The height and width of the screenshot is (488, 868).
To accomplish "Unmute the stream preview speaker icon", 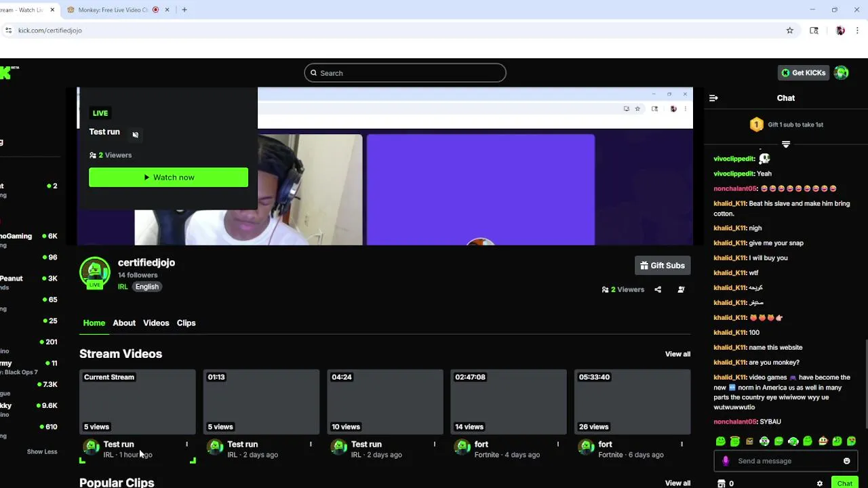I will click(x=135, y=134).
